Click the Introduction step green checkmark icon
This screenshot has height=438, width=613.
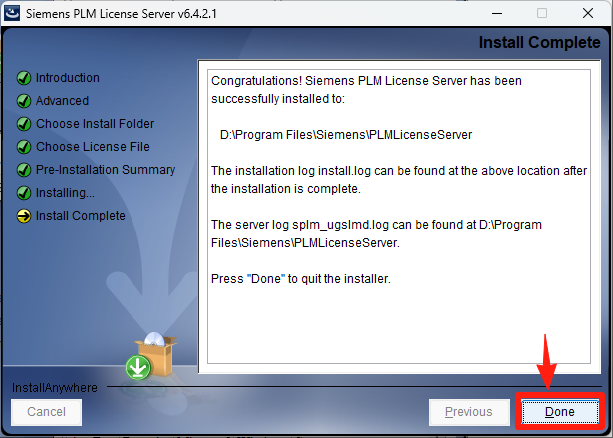click(24, 78)
